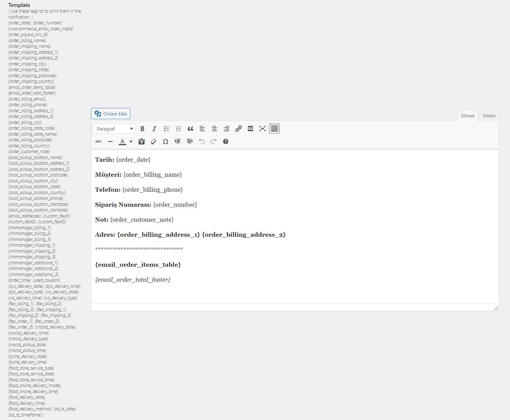
Task: Insert or edit link
Action: pos(238,129)
